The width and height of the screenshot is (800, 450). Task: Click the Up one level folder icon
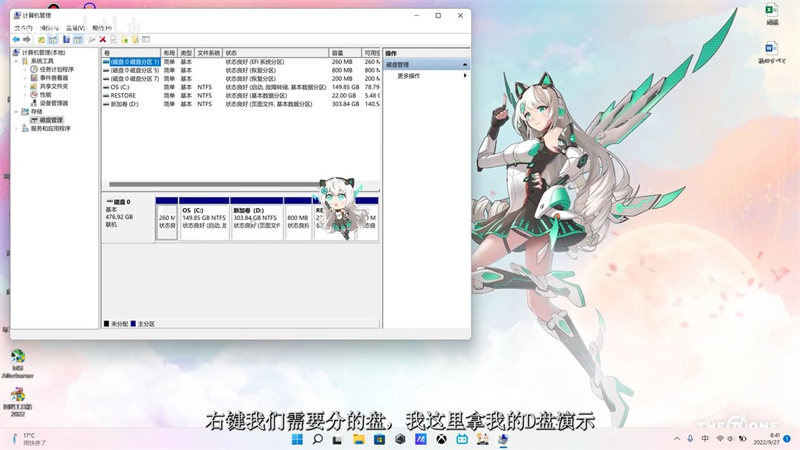click(41, 39)
